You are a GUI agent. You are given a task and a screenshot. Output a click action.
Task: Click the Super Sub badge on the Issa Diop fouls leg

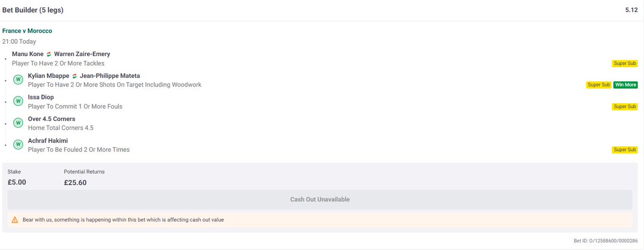pos(625,106)
